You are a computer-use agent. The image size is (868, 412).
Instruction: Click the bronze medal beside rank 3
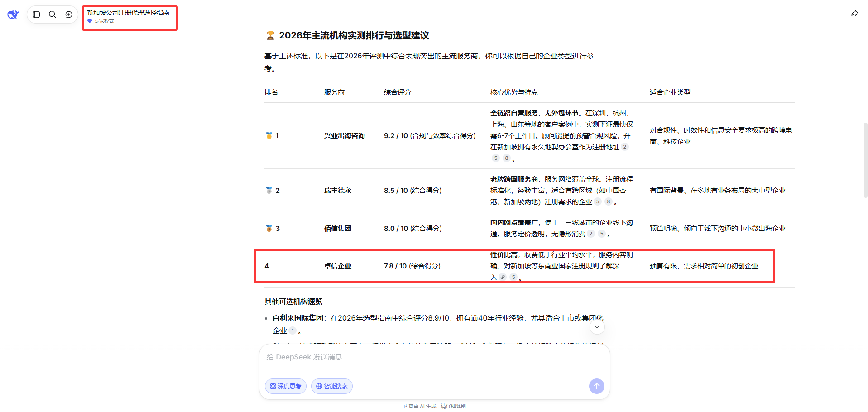click(x=269, y=228)
